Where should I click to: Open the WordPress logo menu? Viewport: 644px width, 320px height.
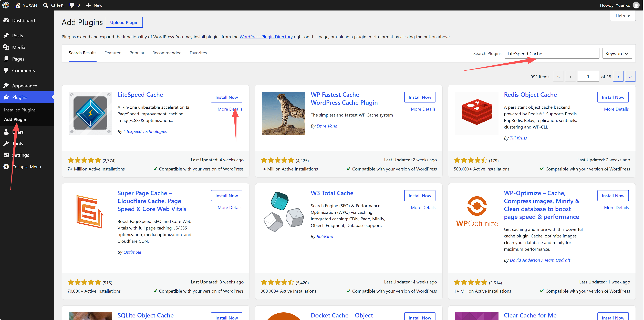[x=6, y=5]
